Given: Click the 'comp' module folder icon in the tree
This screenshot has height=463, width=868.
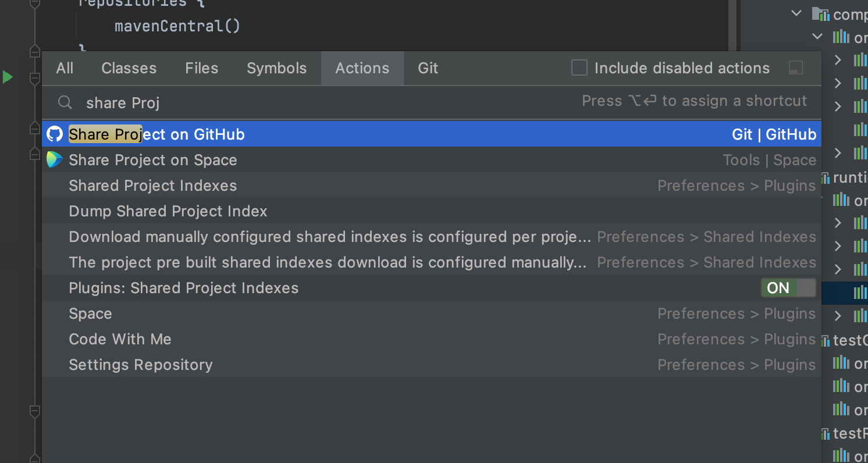Looking at the screenshot, I should pos(820,14).
